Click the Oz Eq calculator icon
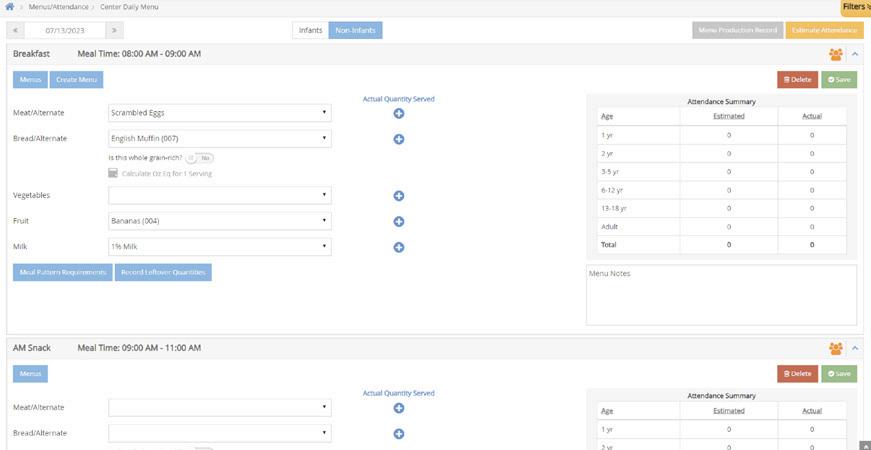 tap(113, 173)
